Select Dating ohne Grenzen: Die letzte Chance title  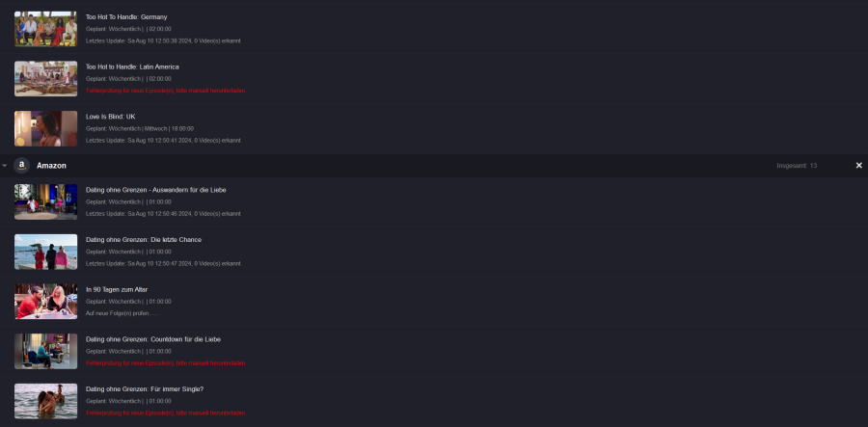pyautogui.click(x=144, y=239)
